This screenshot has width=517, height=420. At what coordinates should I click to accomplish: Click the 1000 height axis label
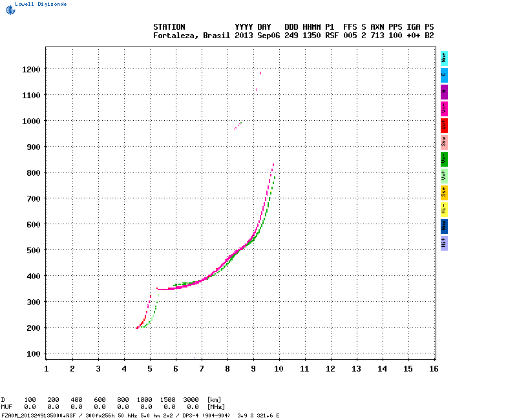(x=31, y=121)
